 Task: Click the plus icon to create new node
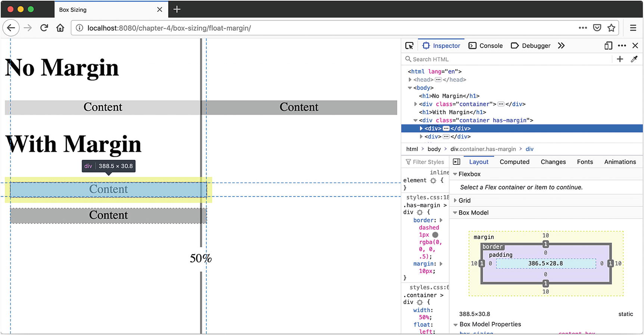pyautogui.click(x=620, y=59)
